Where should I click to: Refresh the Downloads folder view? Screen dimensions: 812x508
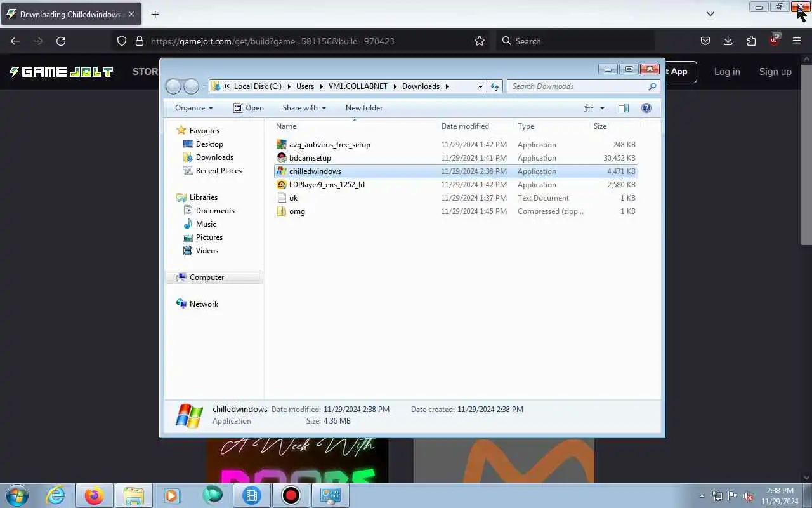pyautogui.click(x=495, y=86)
